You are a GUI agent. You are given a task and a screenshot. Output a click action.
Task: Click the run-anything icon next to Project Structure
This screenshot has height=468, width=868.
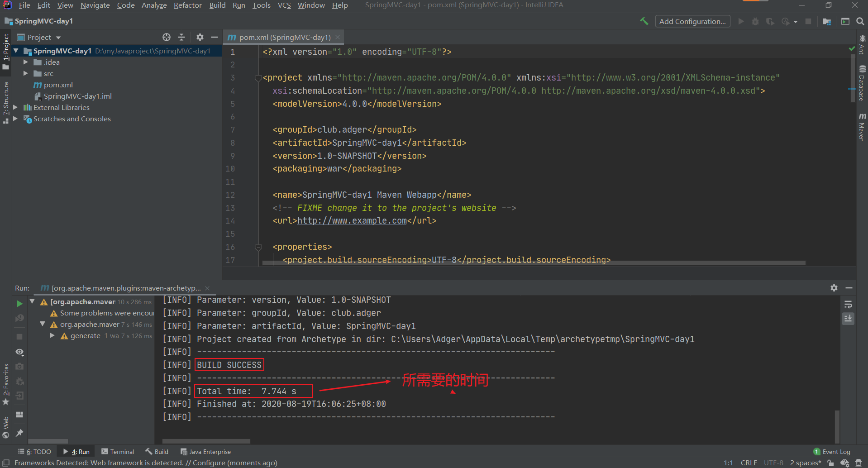845,21
